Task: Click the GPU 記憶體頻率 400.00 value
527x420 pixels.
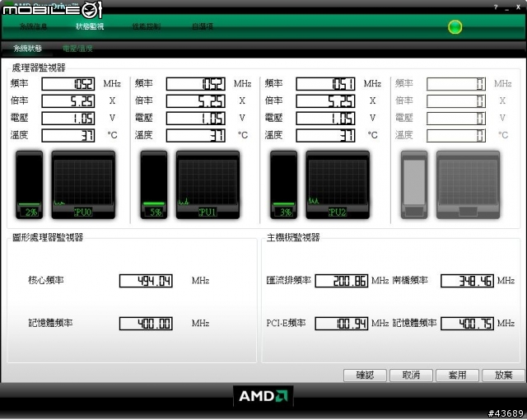Action: point(146,324)
